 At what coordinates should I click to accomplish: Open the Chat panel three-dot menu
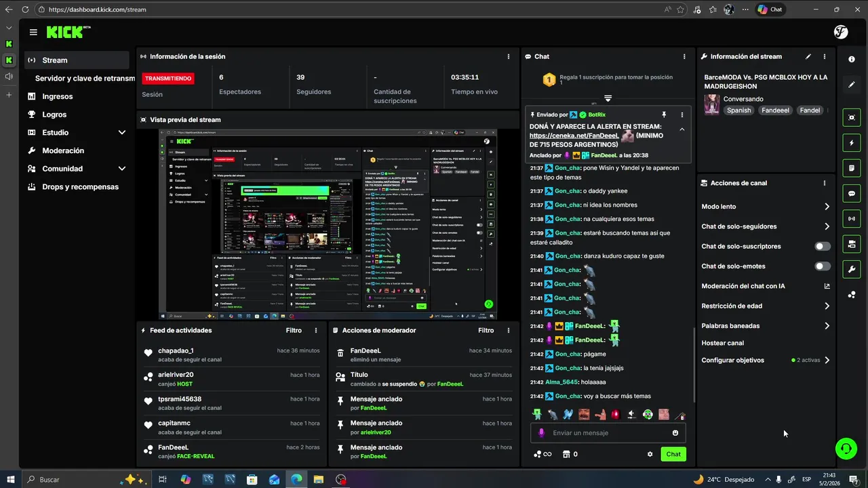684,57
